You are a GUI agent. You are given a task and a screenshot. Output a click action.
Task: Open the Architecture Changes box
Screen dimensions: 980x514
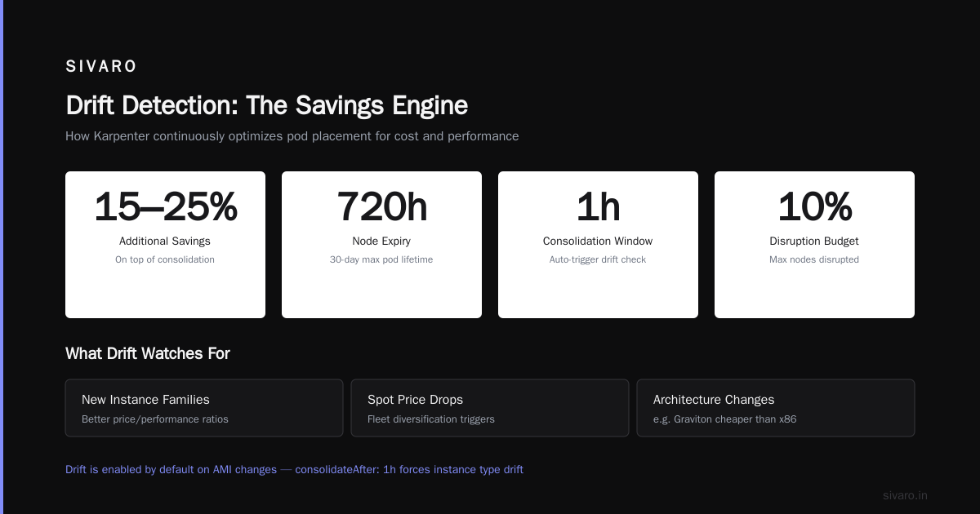pyautogui.click(x=776, y=408)
